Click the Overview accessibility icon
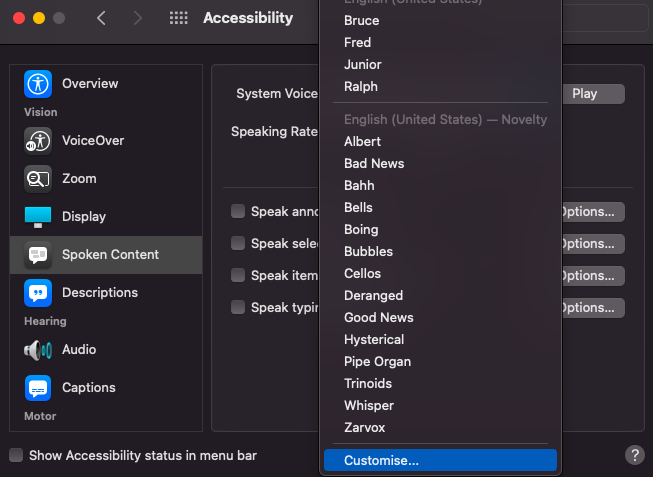Screen dimensions: 653x477 38,84
